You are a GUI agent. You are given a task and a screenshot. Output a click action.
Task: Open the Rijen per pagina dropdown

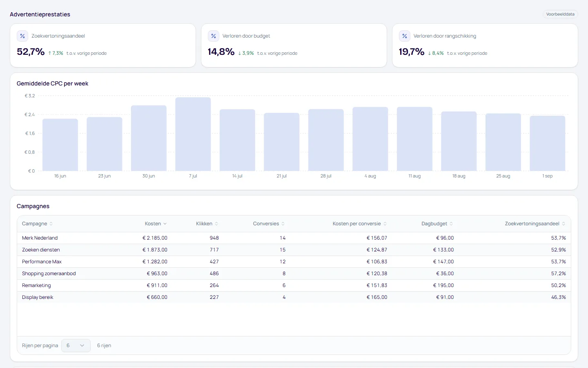click(x=76, y=346)
